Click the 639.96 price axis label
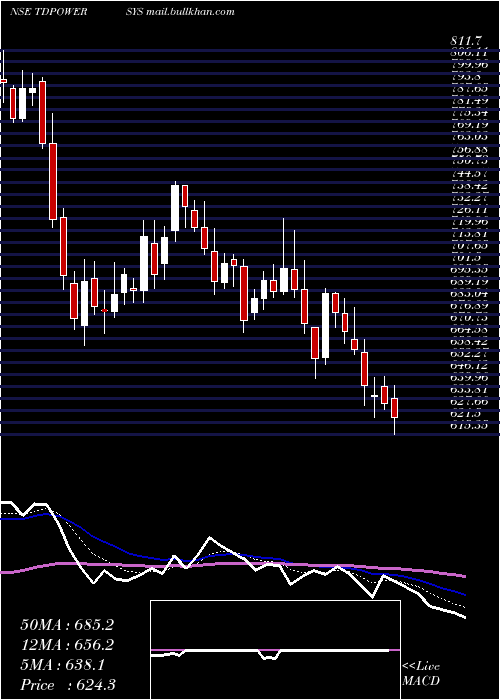This screenshot has height=700, width=500. (469, 378)
